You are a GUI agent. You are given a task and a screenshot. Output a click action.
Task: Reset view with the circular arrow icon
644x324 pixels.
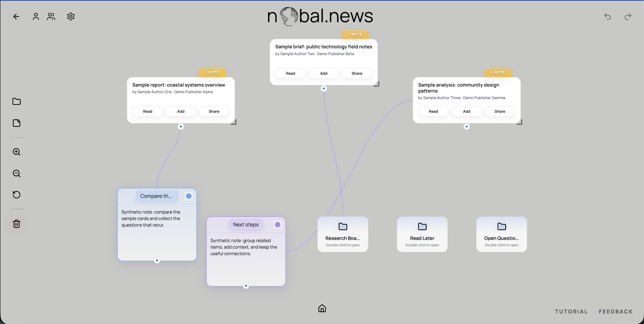click(x=17, y=195)
